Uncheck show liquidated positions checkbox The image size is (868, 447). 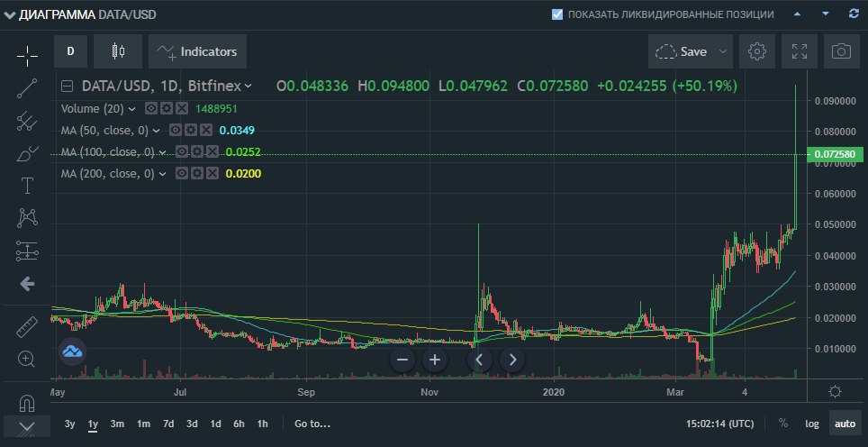(557, 14)
